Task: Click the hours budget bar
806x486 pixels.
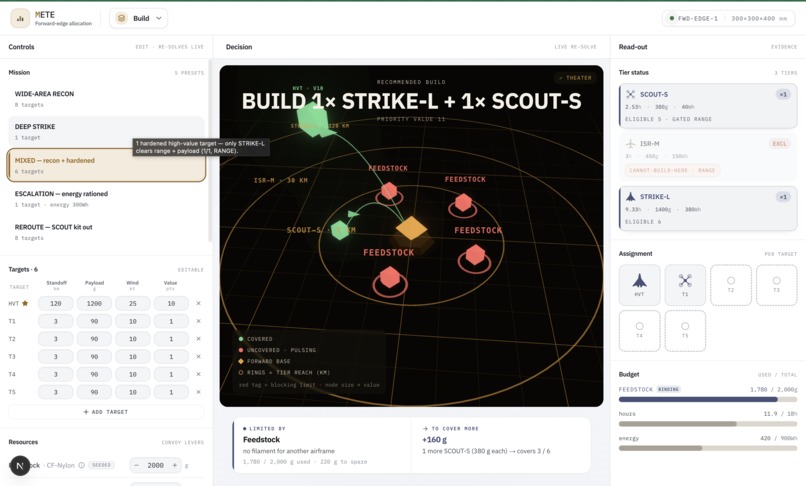Action: [x=708, y=424]
